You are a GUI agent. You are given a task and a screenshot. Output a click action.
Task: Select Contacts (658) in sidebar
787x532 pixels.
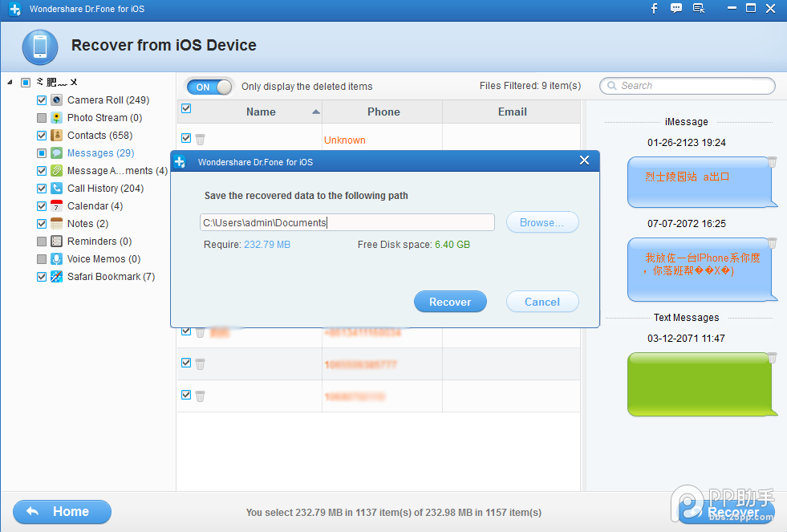pyautogui.click(x=100, y=135)
